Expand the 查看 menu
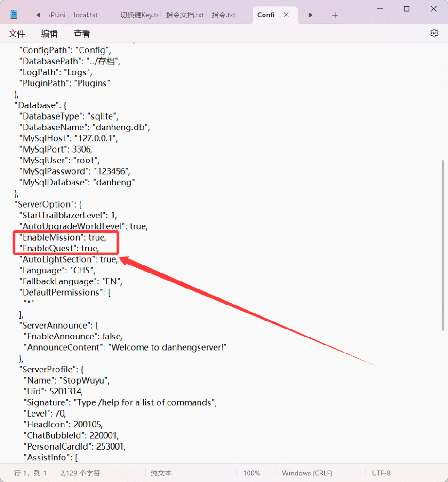 [x=82, y=33]
